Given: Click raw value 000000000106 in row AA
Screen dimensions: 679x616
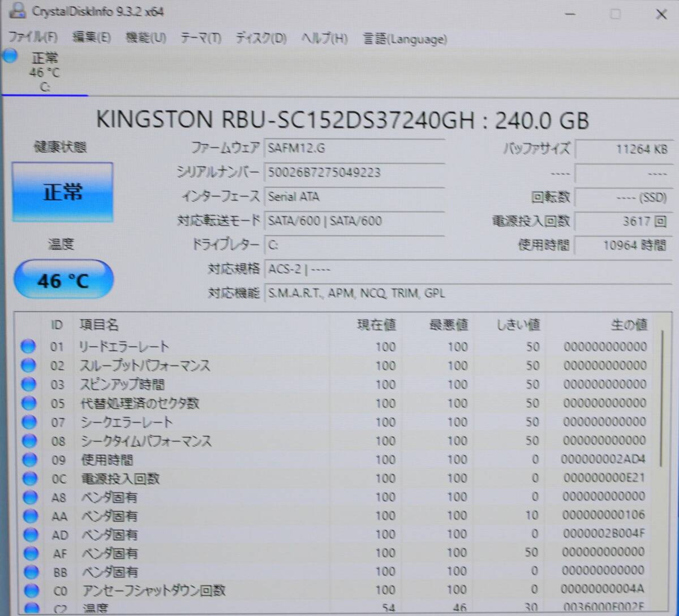Looking at the screenshot, I should tap(604, 515).
